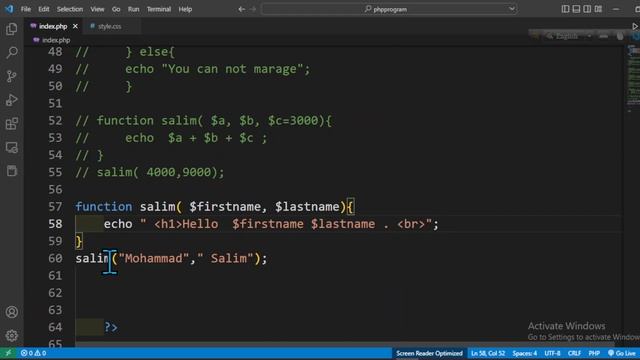Image resolution: width=640 pixels, height=360 pixels.
Task: Open the Run and Debug view
Action: coord(12,100)
